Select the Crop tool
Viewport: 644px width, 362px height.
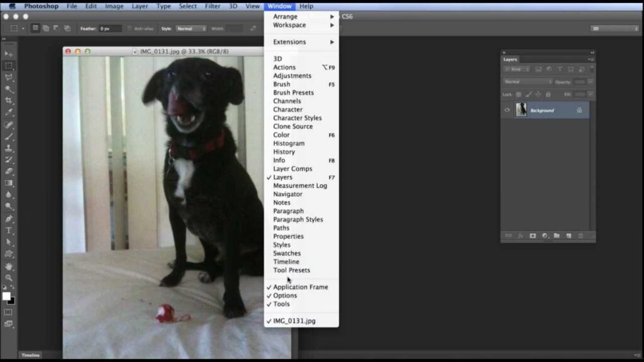click(x=9, y=101)
